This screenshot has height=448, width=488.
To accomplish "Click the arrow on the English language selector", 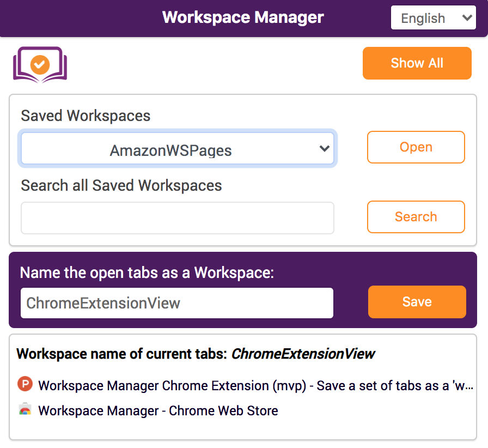I will [x=467, y=17].
